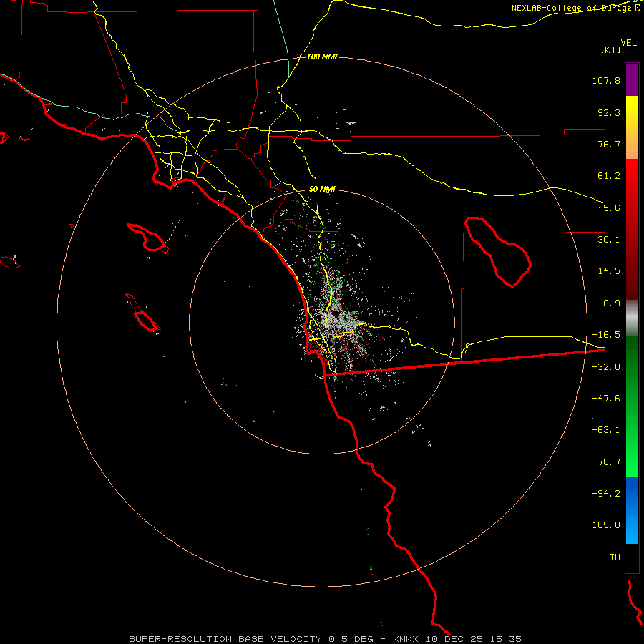Click the VEL legend heading
This screenshot has height=644, width=644.
pyautogui.click(x=628, y=43)
